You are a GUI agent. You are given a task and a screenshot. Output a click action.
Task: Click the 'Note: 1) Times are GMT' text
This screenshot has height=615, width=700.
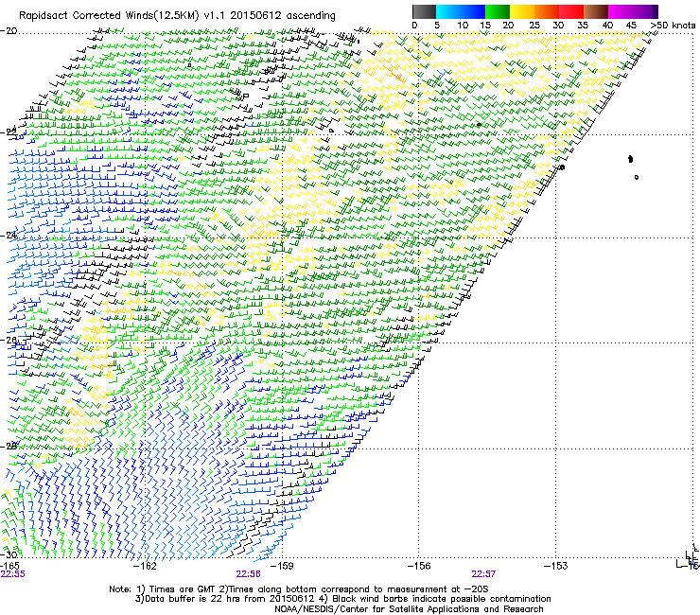tap(162, 589)
